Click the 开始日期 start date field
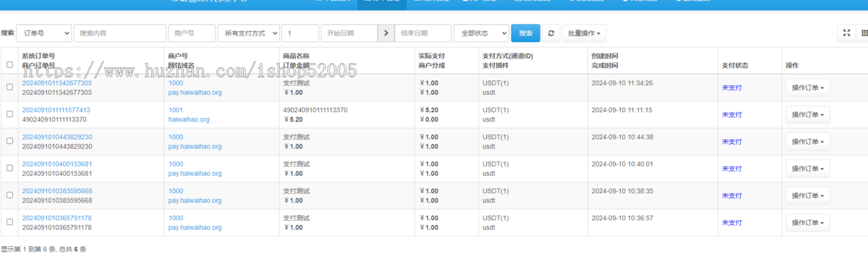Image resolution: width=868 pixels, height=270 pixels. coord(349,33)
